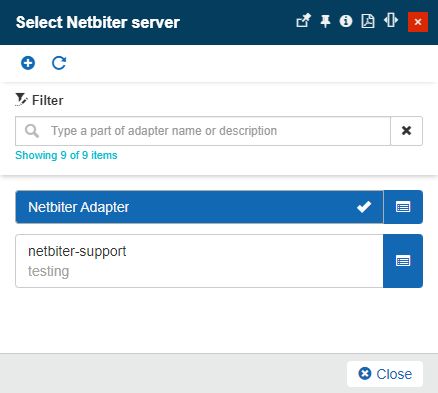This screenshot has width=438, height=393.
Task: Click the magnifier search icon
Action: (x=32, y=131)
